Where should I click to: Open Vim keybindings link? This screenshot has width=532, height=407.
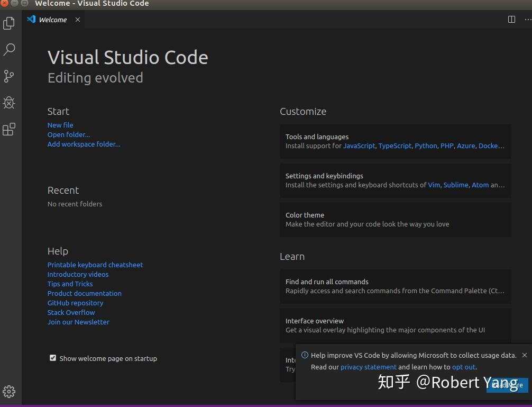tap(434, 185)
